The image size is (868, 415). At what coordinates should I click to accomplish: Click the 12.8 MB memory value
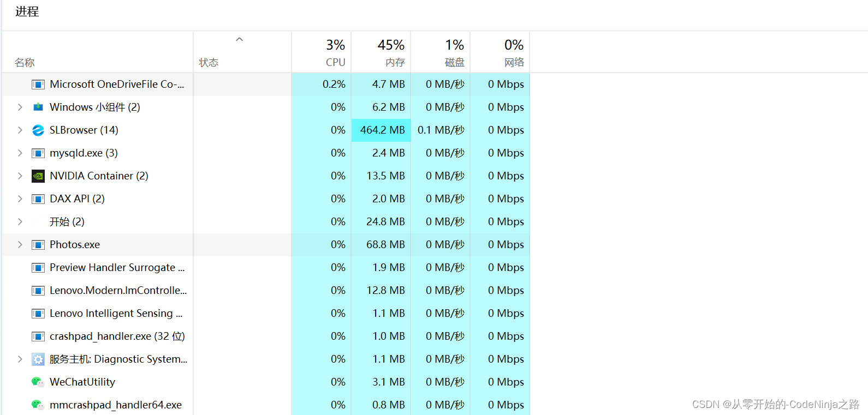coord(385,291)
